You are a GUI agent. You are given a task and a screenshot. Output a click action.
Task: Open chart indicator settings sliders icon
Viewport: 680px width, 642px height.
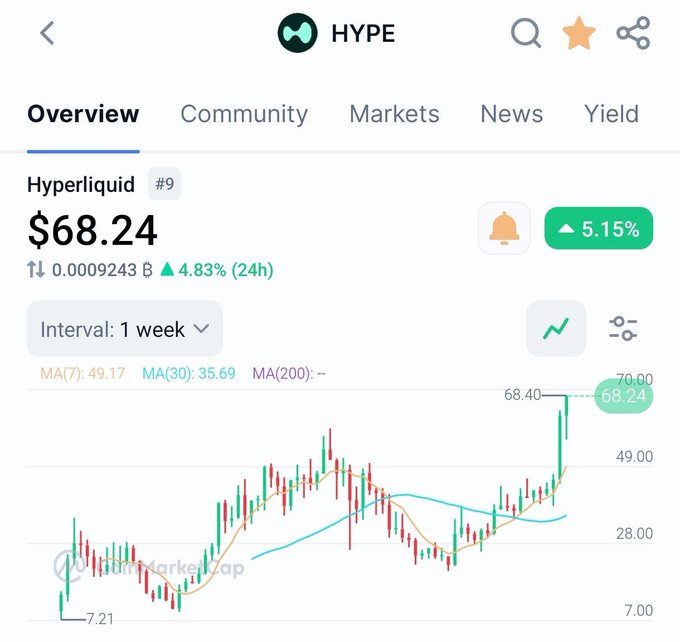623,328
